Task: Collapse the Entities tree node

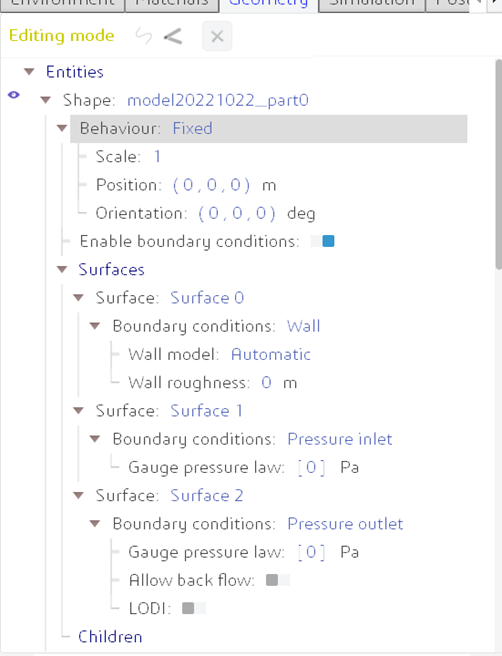Action: tap(29, 72)
